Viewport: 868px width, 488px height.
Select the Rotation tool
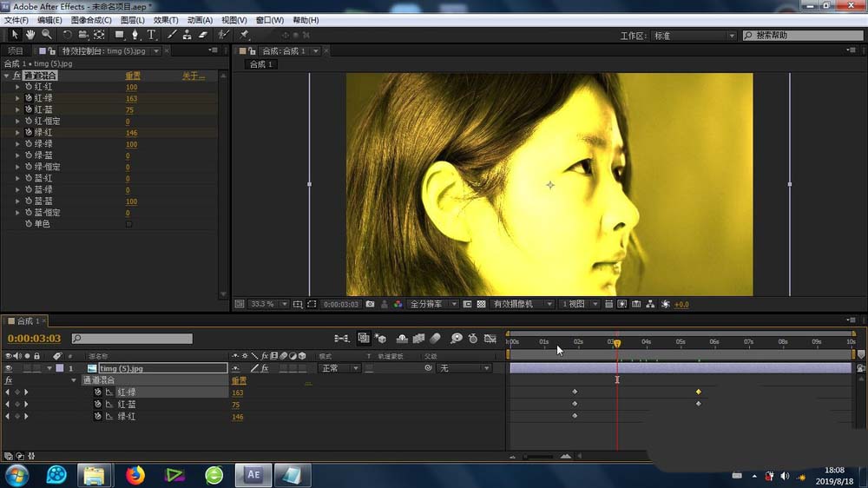point(67,35)
